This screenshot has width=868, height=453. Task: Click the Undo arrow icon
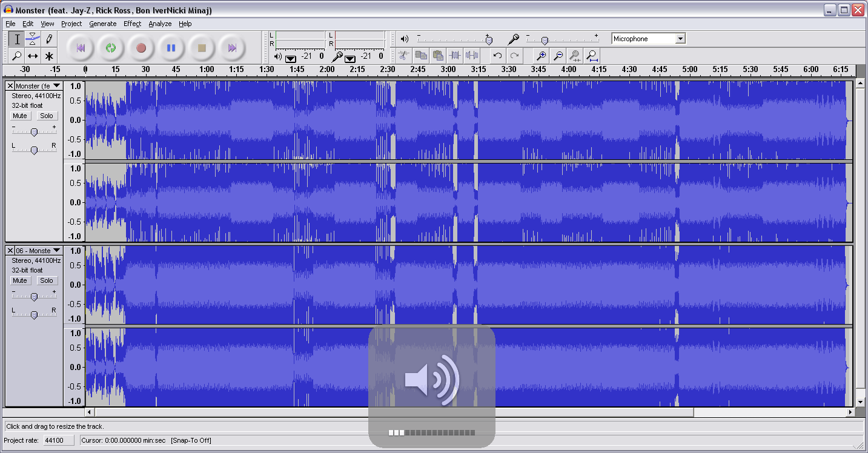(x=498, y=56)
